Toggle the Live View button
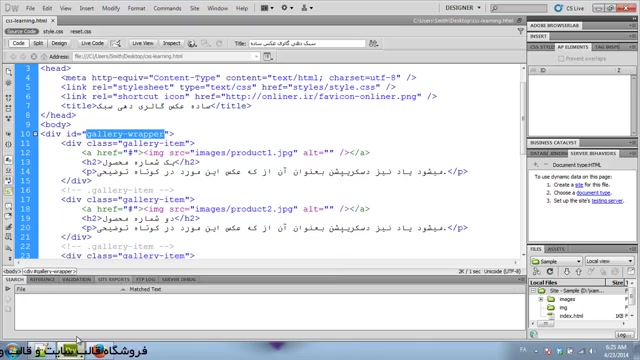This screenshot has width=640, height=360. (x=142, y=43)
